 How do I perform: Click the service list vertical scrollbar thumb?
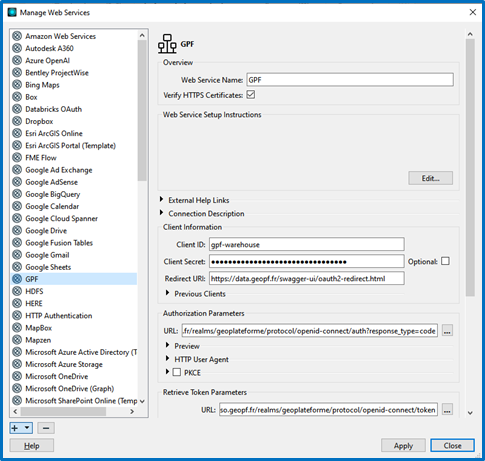point(142,110)
